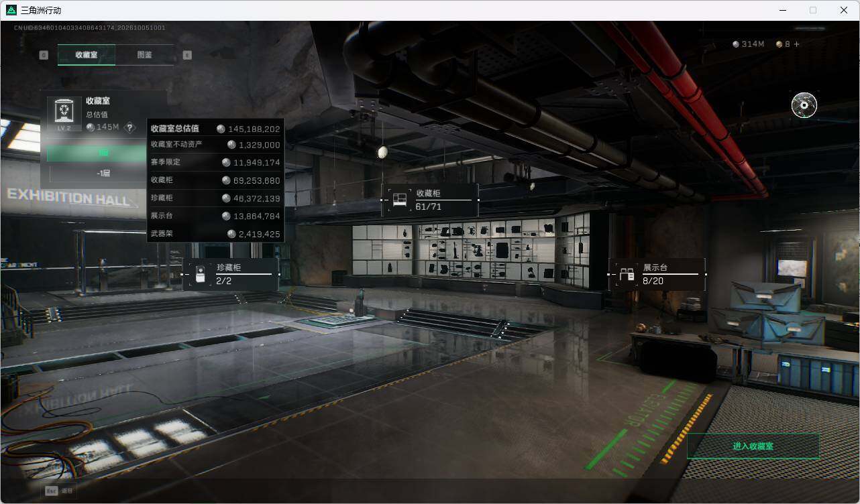Click the 展示台 display stand icon
Screen dimensions: 860x504
pyautogui.click(x=627, y=275)
